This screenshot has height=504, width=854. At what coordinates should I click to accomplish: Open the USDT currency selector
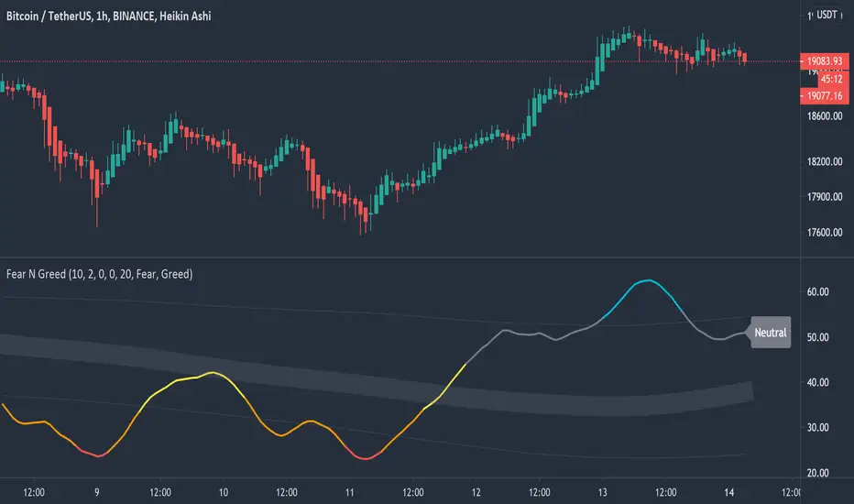[827, 15]
